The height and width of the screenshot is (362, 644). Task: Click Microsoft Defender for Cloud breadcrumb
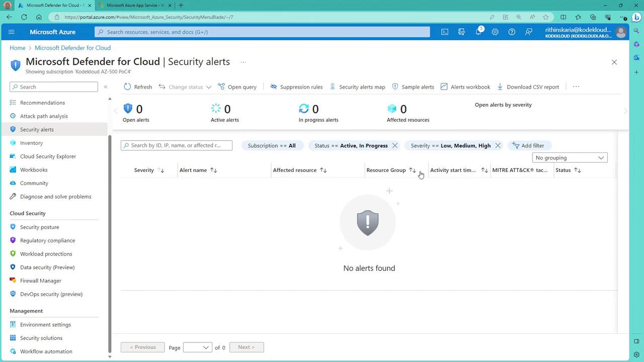[72, 48]
